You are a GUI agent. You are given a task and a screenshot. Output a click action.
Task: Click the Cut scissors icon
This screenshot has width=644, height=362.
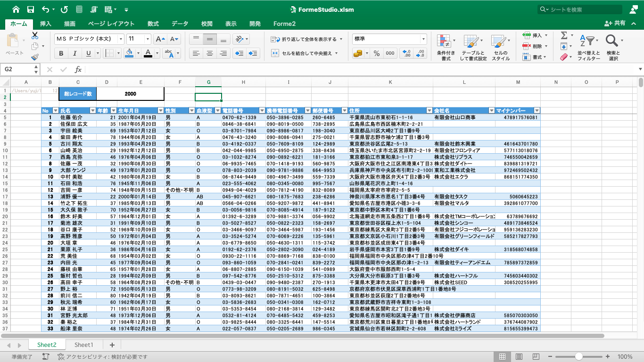(35, 35)
